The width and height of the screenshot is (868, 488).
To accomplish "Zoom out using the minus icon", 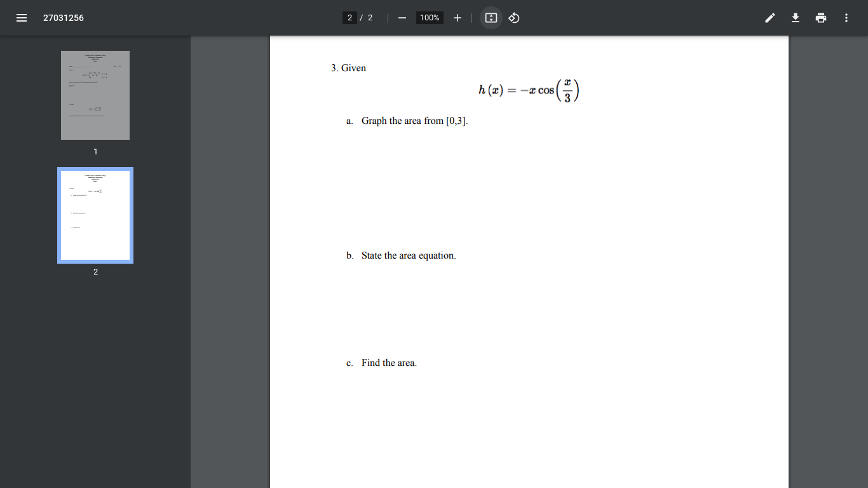I will tap(402, 18).
